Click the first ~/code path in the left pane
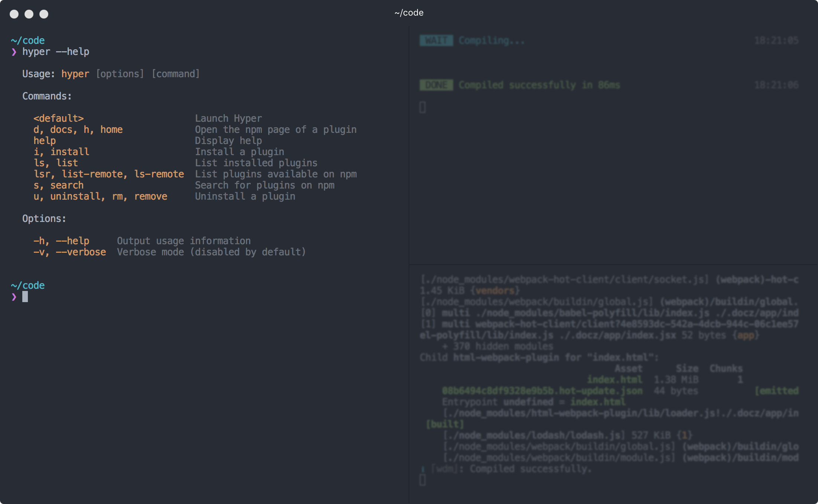The height and width of the screenshot is (504, 818). (x=28, y=40)
